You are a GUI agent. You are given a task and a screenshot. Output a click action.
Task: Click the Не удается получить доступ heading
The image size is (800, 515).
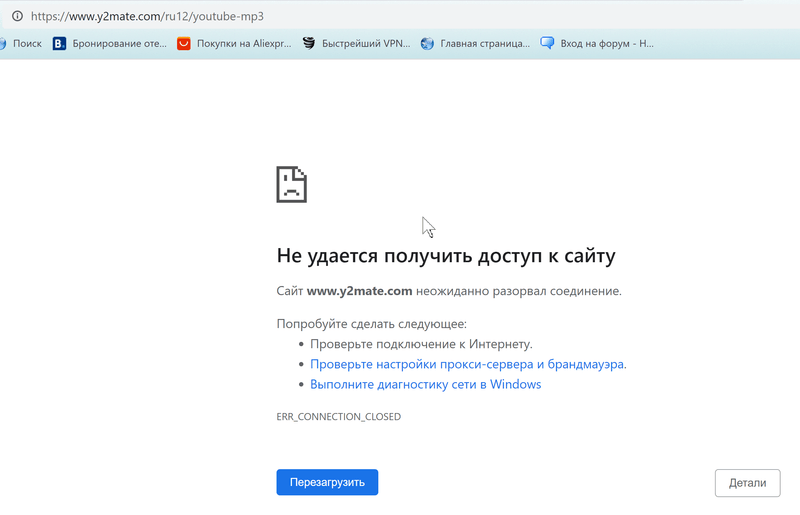point(446,255)
